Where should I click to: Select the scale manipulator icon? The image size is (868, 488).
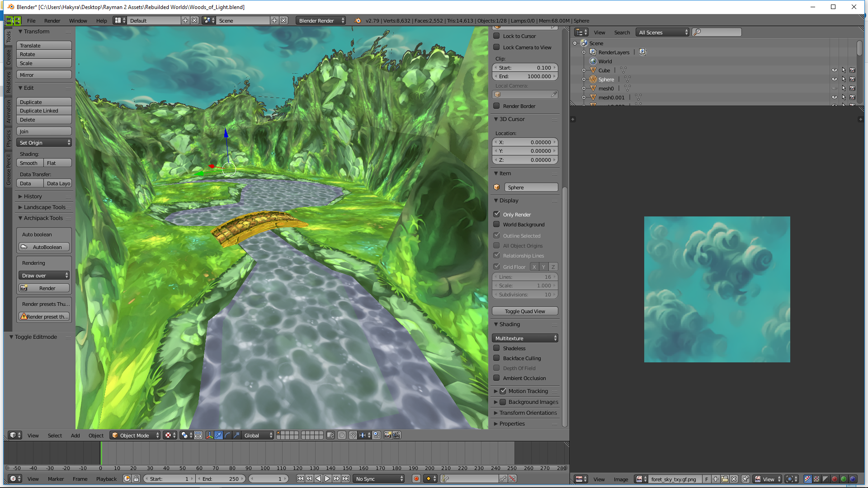click(236, 435)
